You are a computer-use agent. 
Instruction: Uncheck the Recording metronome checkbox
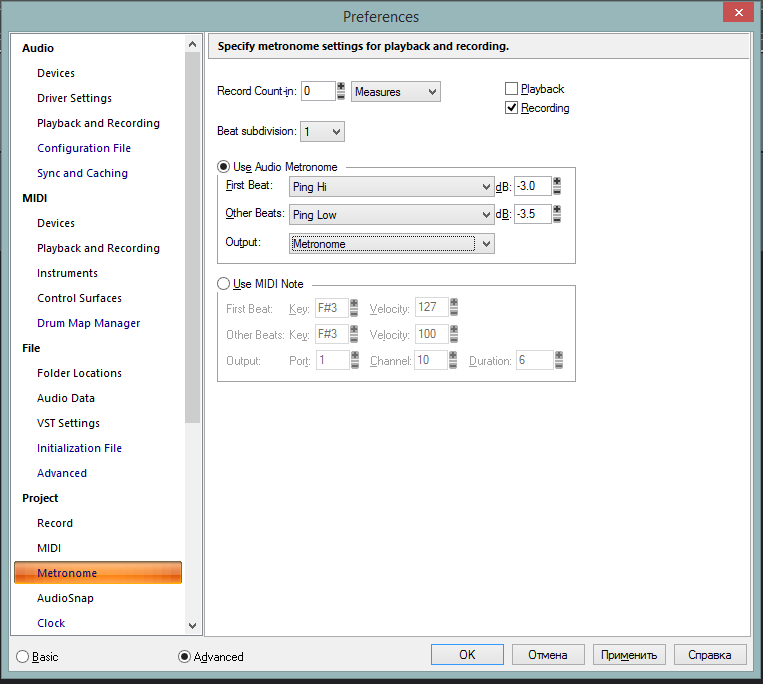click(x=511, y=108)
